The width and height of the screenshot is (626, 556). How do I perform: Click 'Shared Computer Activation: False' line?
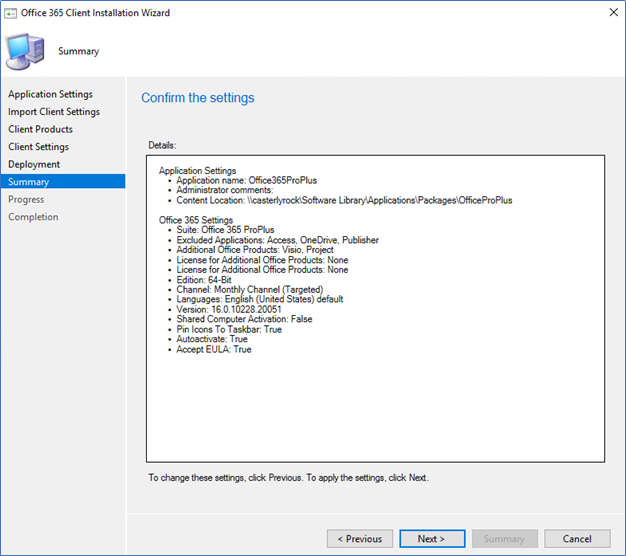point(244,319)
